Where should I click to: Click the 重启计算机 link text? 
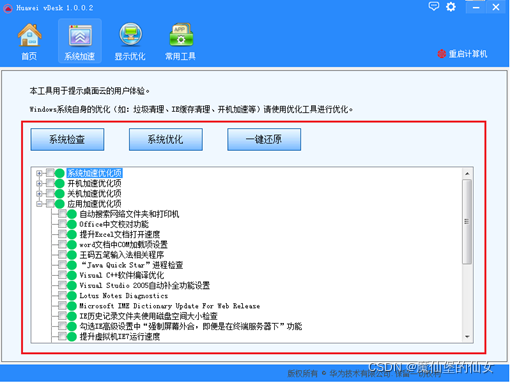tap(468, 54)
